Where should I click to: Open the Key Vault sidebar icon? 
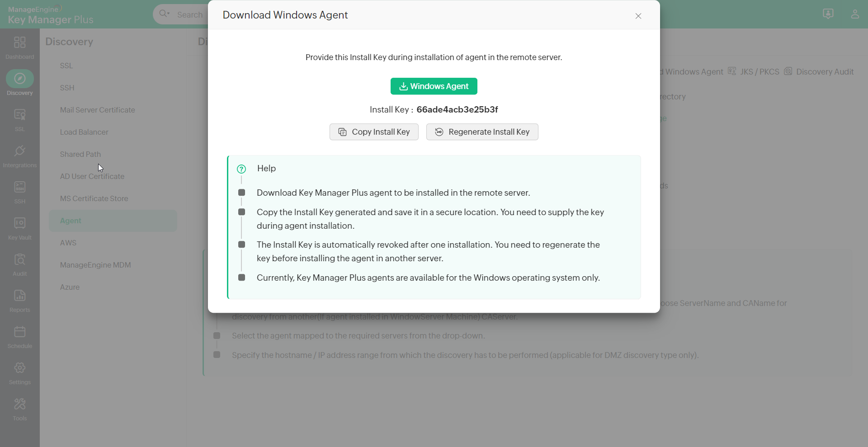20,223
